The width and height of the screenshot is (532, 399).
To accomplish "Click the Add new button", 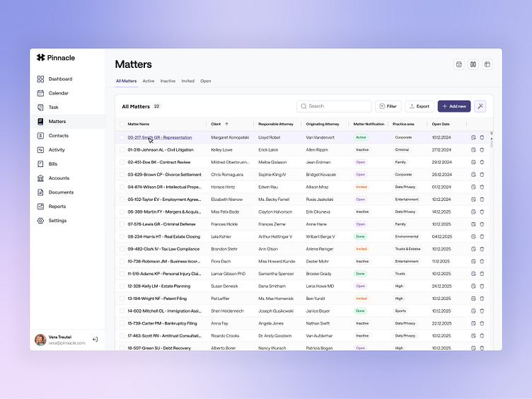I will click(x=453, y=106).
